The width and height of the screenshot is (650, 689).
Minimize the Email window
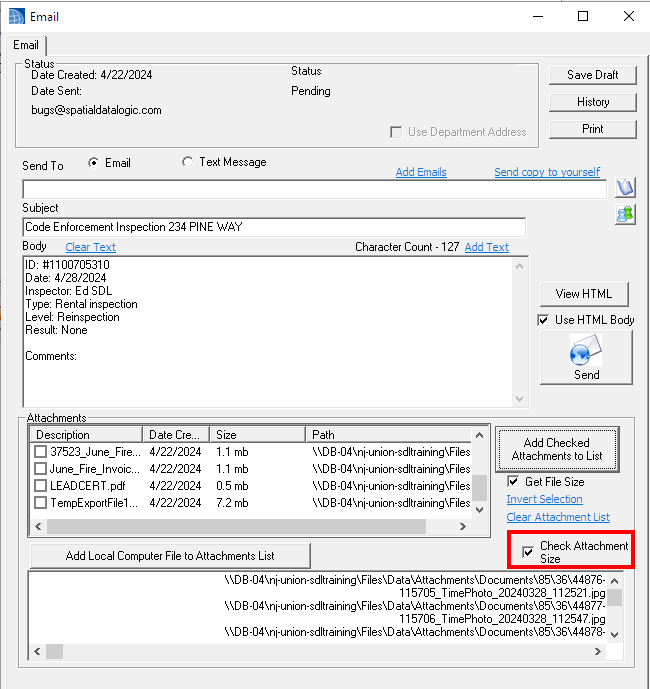point(538,16)
